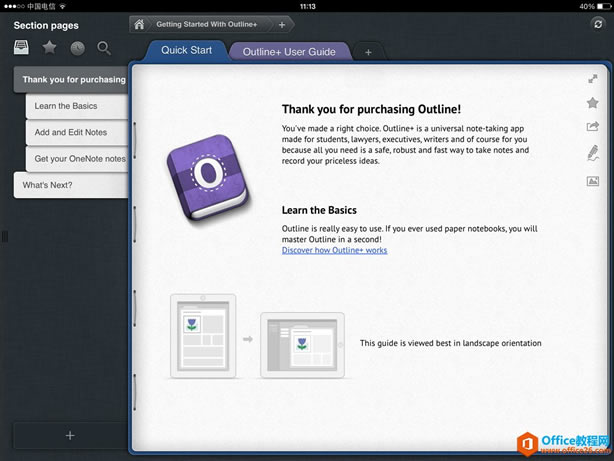The image size is (614, 461).
Task: Add a new section tab
Action: click(x=368, y=52)
